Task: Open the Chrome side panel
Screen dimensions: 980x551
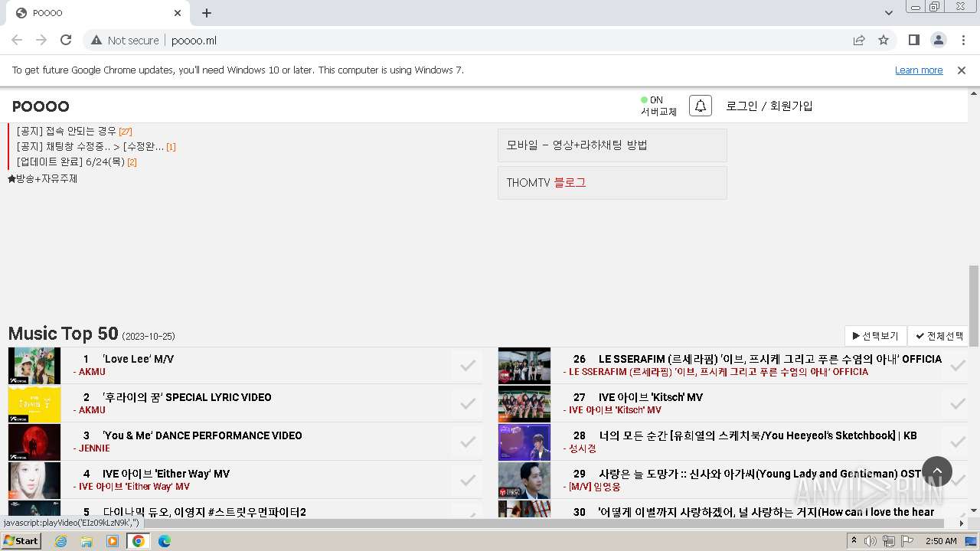Action: [913, 40]
